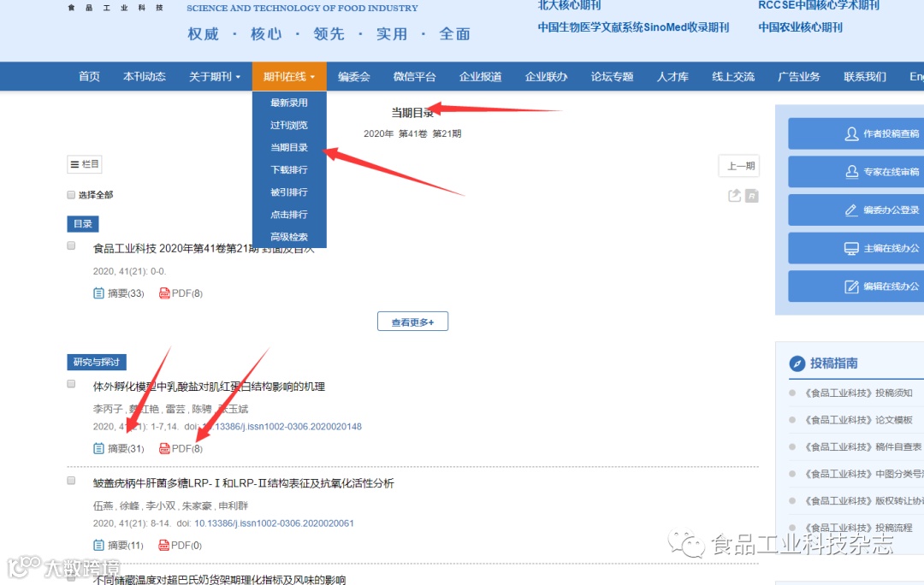Open 《食品工业科技》投稿须知 link
This screenshot has height=585, width=924.
tap(859, 393)
